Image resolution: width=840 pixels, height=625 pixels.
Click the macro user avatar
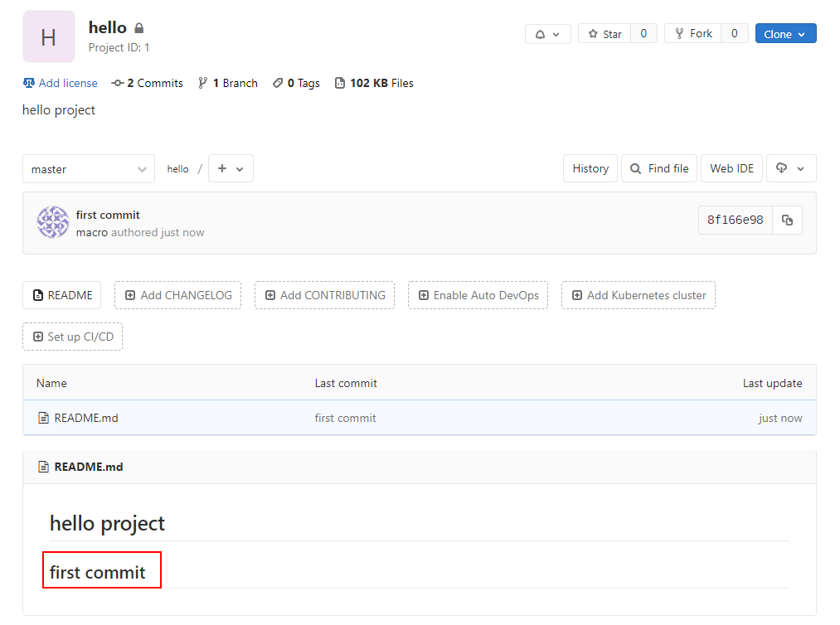click(x=52, y=222)
